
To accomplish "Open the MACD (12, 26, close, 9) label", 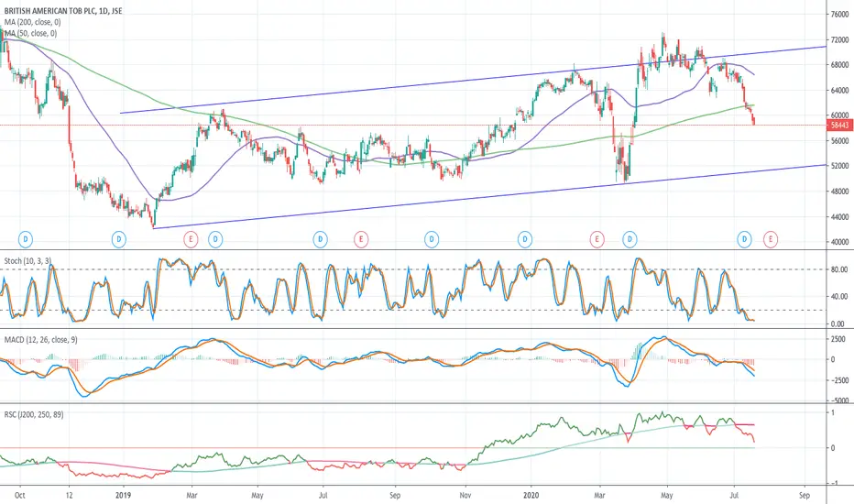I will click(41, 339).
